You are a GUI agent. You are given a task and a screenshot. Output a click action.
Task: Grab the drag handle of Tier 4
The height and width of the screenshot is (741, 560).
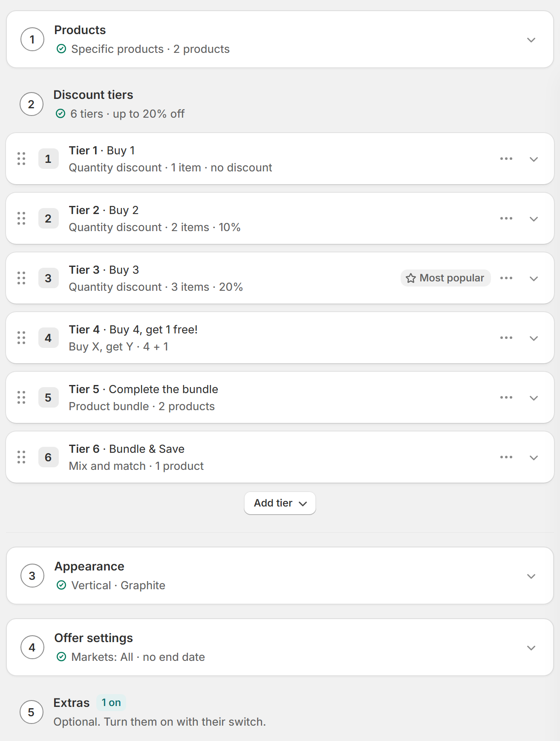click(x=21, y=338)
